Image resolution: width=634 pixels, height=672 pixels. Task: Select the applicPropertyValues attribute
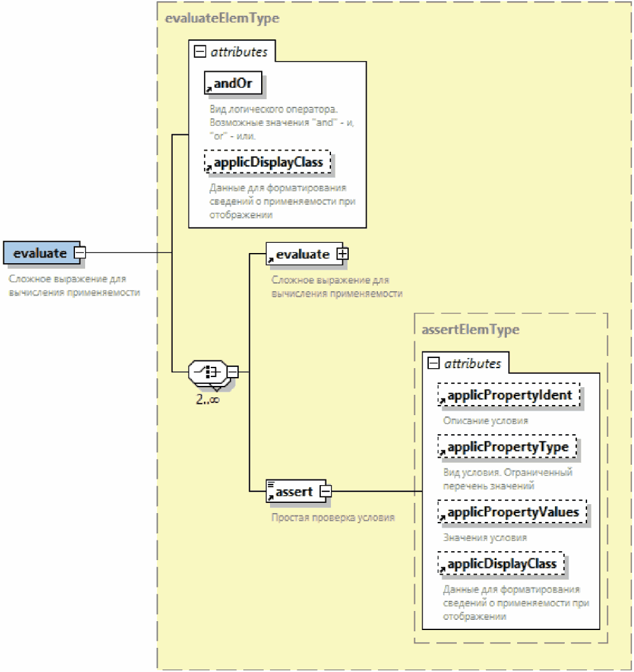pyautogui.click(x=512, y=512)
